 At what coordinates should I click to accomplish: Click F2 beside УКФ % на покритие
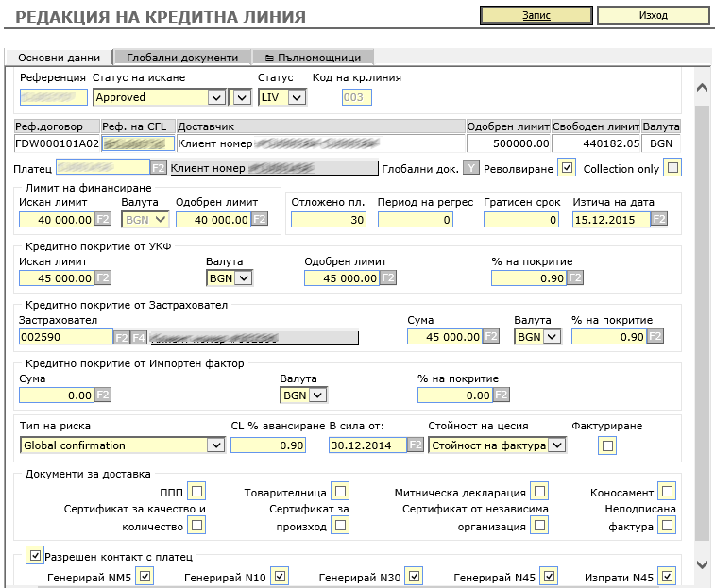(575, 277)
